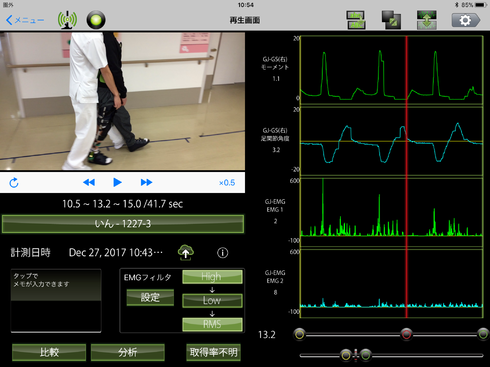The height and width of the screenshot is (367, 490).
Task: Tap the 再生画面 title
Action: click(x=245, y=20)
